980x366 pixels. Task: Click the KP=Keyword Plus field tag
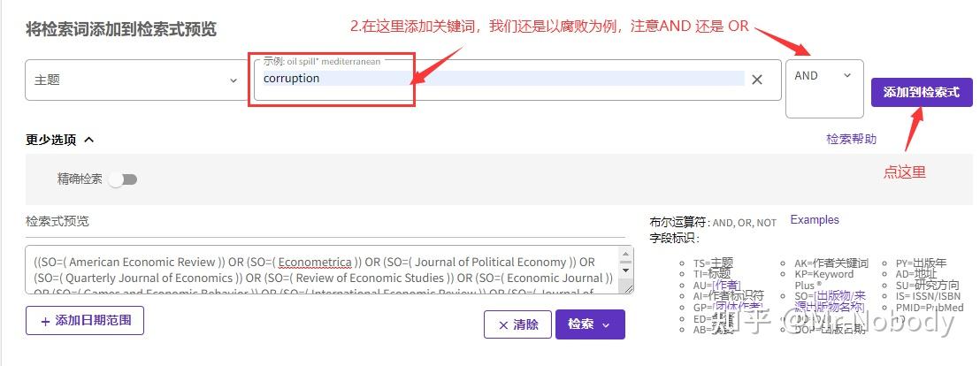[x=823, y=280]
